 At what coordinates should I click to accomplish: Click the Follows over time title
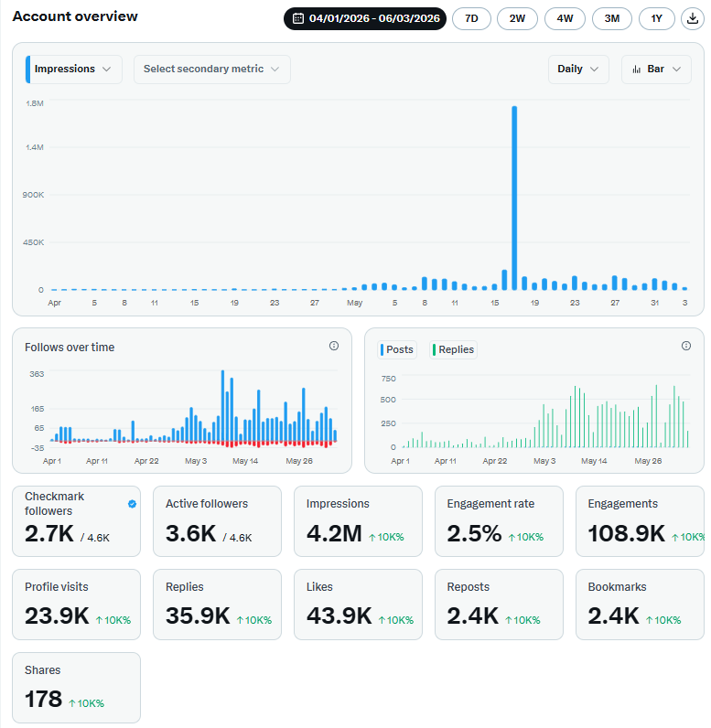pos(70,348)
